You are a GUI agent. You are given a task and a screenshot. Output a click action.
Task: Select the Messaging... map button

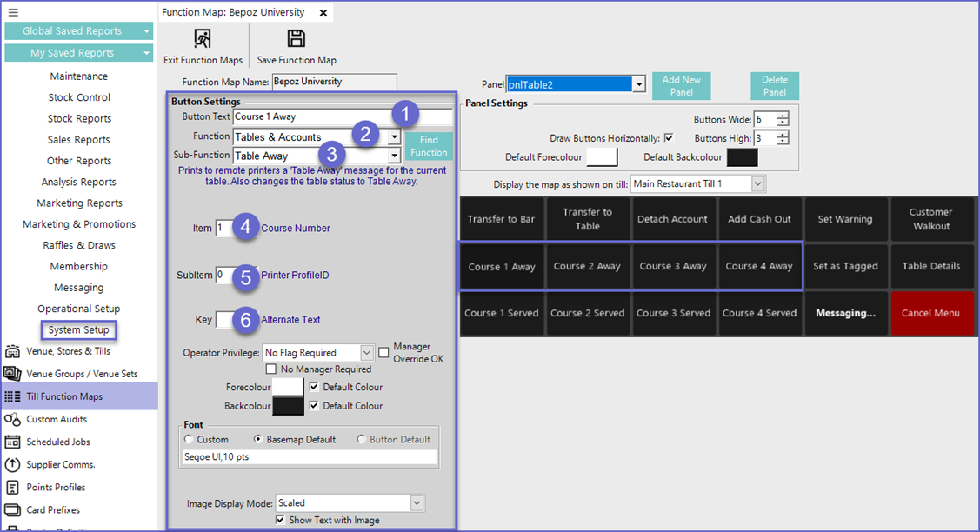coord(845,313)
